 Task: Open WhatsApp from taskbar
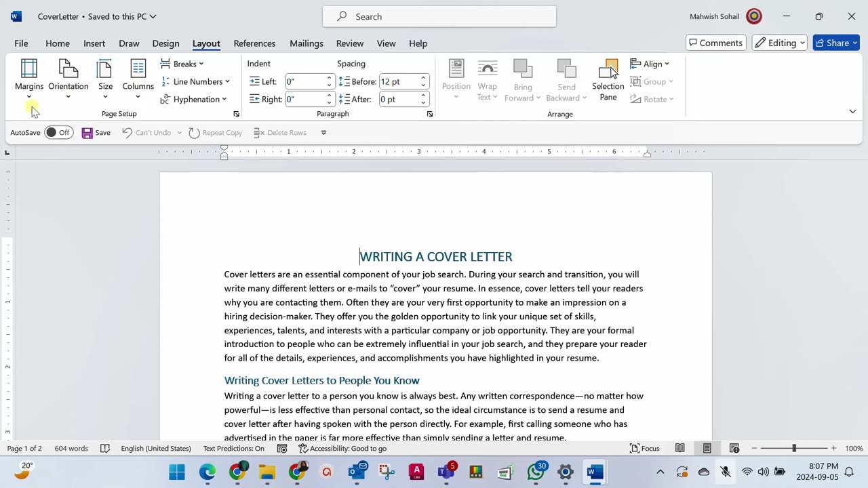click(x=536, y=472)
